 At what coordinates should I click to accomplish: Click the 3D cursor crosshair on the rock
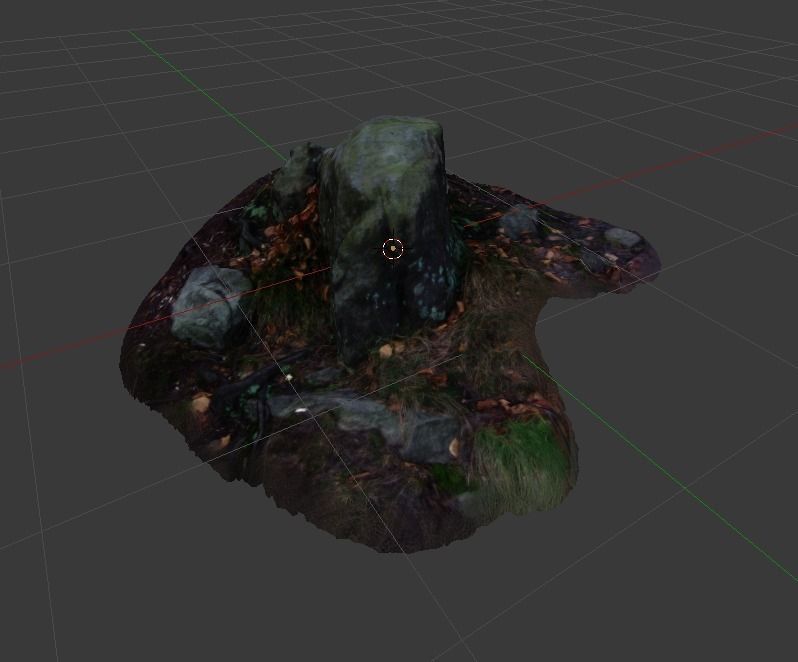[x=393, y=249]
